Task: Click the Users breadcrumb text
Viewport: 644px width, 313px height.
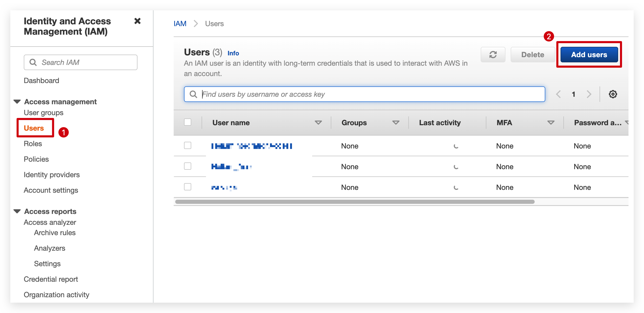Action: tap(214, 24)
